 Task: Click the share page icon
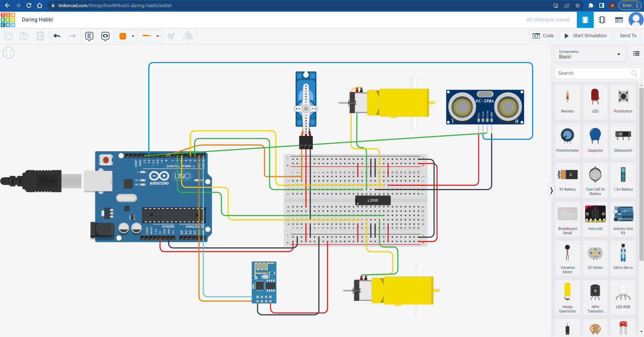tap(567, 5)
